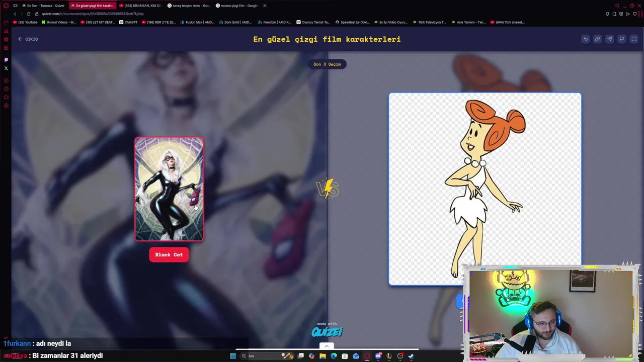644x362 pixels.
Task: Open OBS Studio from taskbar
Action: coord(400,356)
